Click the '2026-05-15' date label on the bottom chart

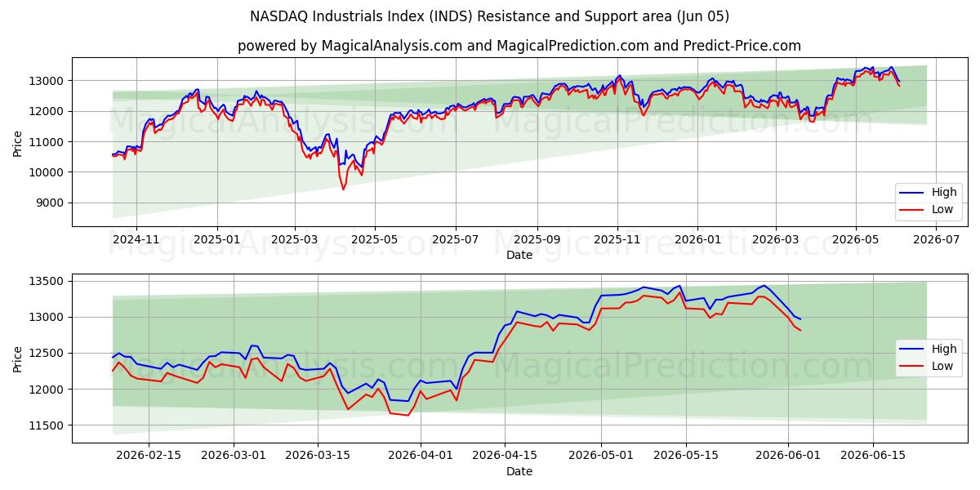687,457
